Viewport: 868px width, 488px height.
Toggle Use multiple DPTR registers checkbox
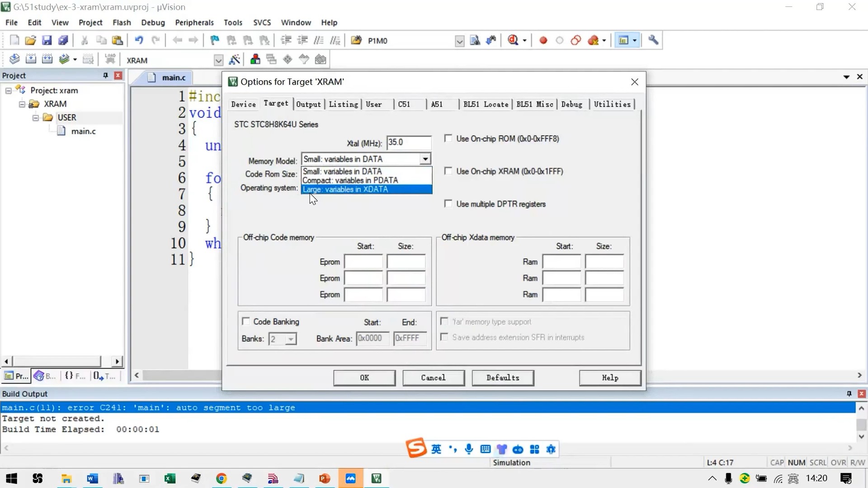point(448,204)
